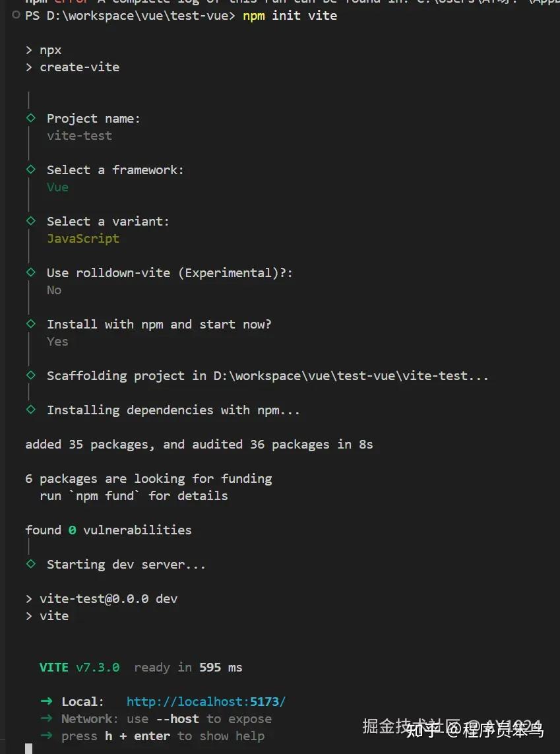Click the diamond beside Select a variant
The height and width of the screenshot is (754, 560).
click(31, 221)
